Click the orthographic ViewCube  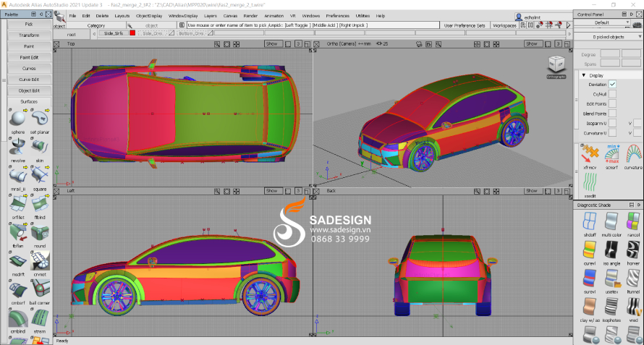click(x=556, y=66)
